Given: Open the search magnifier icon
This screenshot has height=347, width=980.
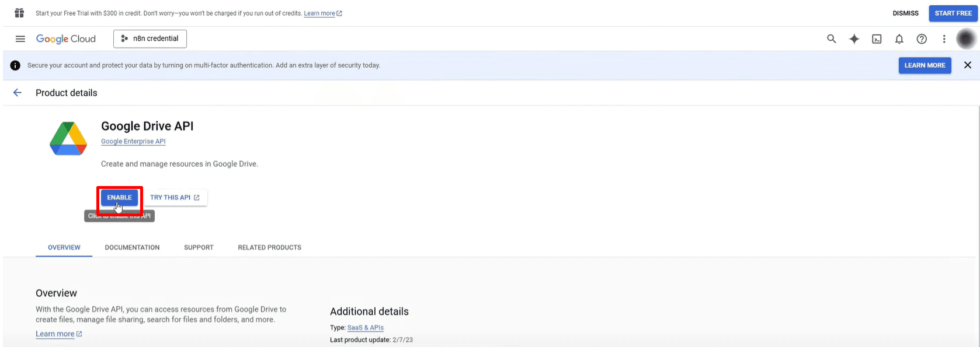Looking at the screenshot, I should coord(832,39).
